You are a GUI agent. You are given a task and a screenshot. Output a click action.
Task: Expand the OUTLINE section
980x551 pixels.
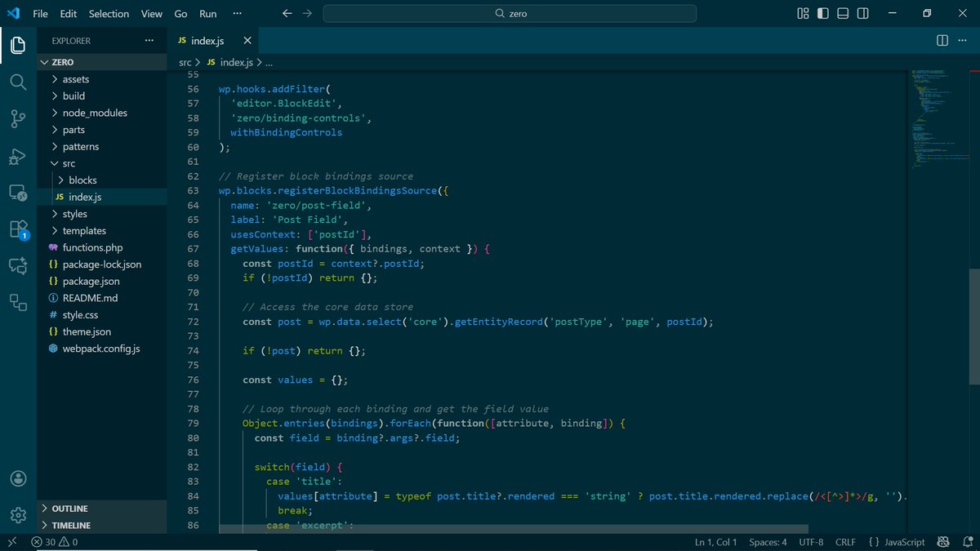(x=69, y=508)
